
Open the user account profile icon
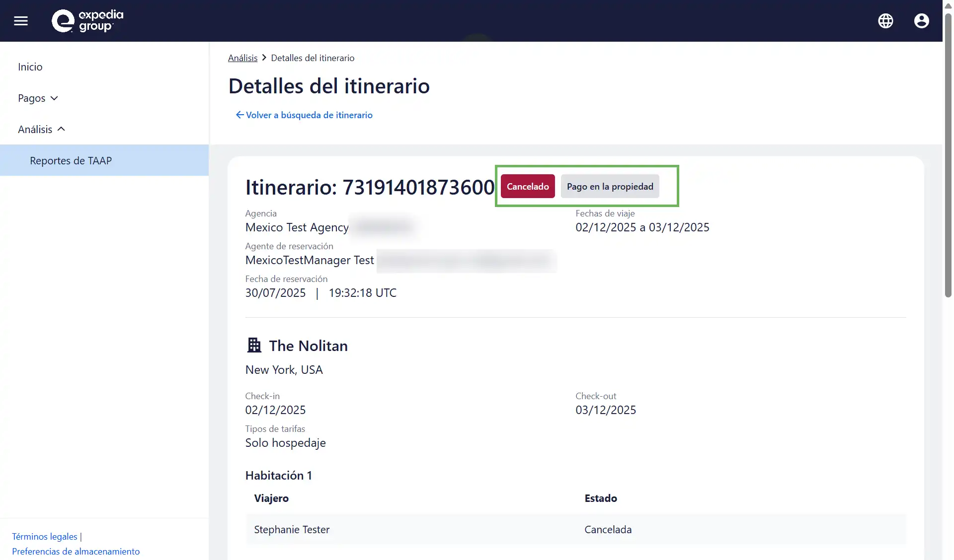pos(921,21)
